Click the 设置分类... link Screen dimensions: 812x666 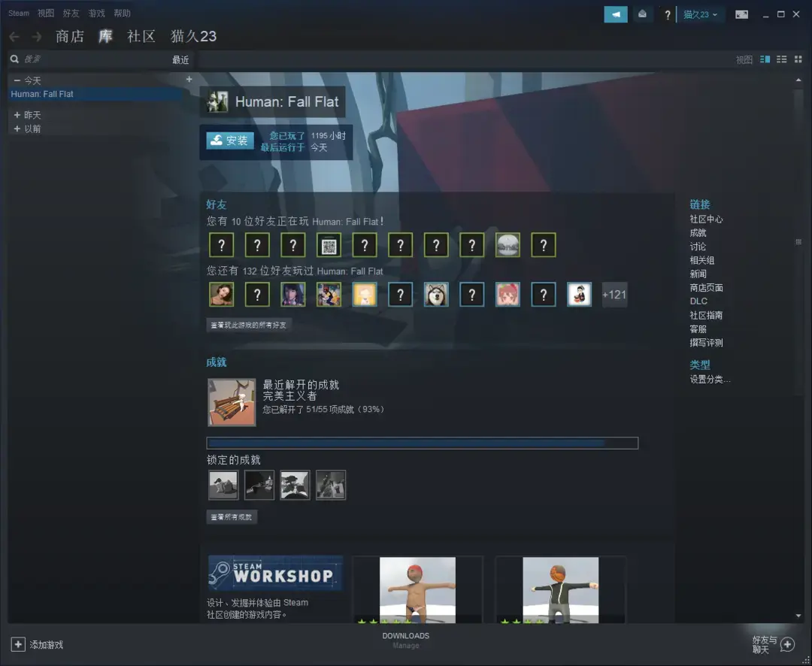710,380
